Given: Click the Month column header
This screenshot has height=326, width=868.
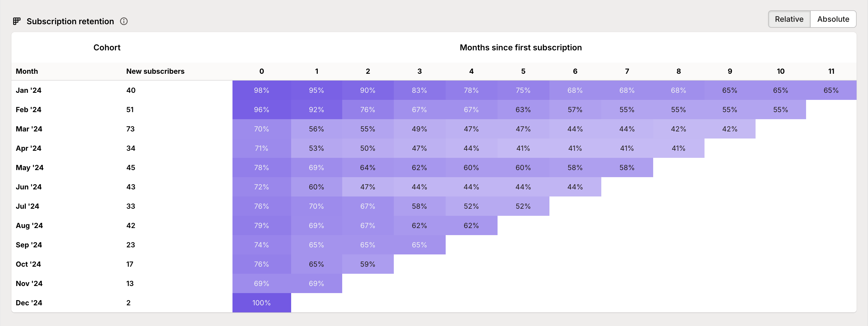Looking at the screenshot, I should [x=27, y=71].
